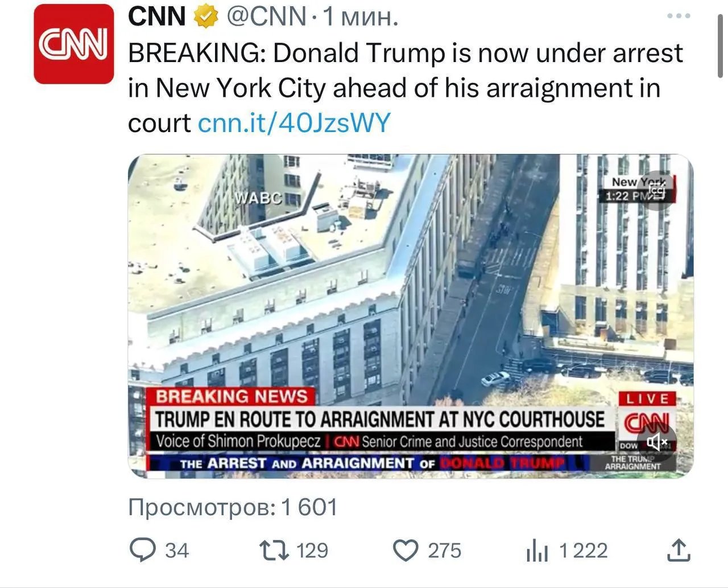Click the 129 retweets count

[312, 550]
